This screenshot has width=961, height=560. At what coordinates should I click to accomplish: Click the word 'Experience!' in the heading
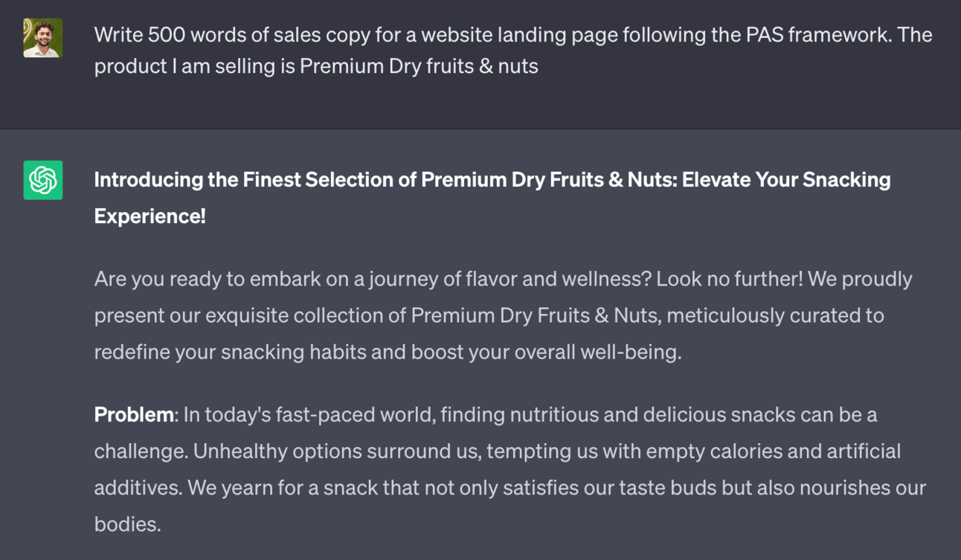tap(150, 216)
